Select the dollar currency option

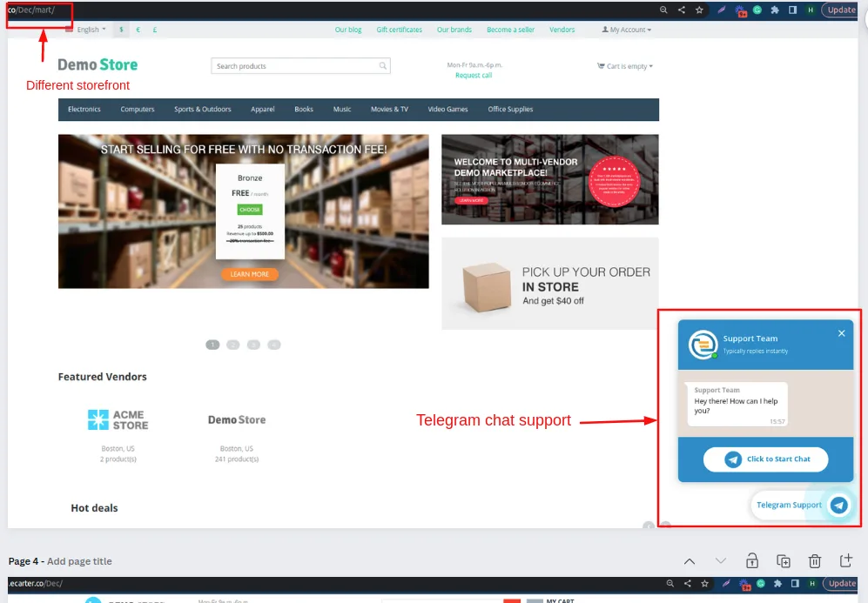click(121, 30)
